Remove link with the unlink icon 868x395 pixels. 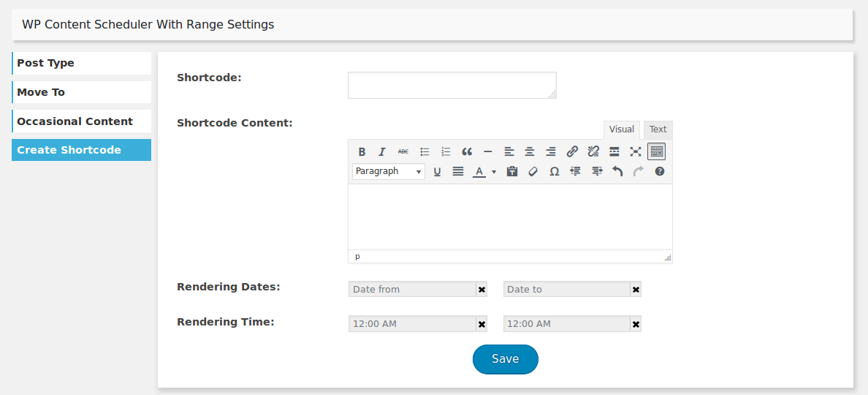(x=593, y=151)
